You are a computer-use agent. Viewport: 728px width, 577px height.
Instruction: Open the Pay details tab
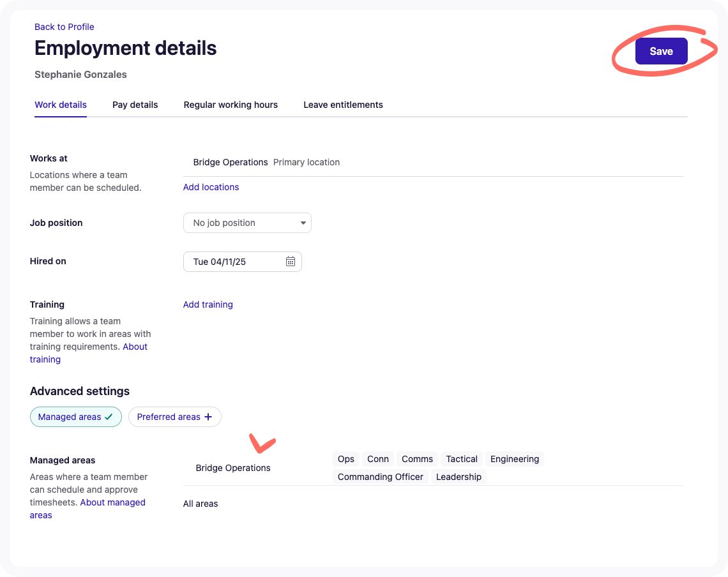pyautogui.click(x=135, y=105)
